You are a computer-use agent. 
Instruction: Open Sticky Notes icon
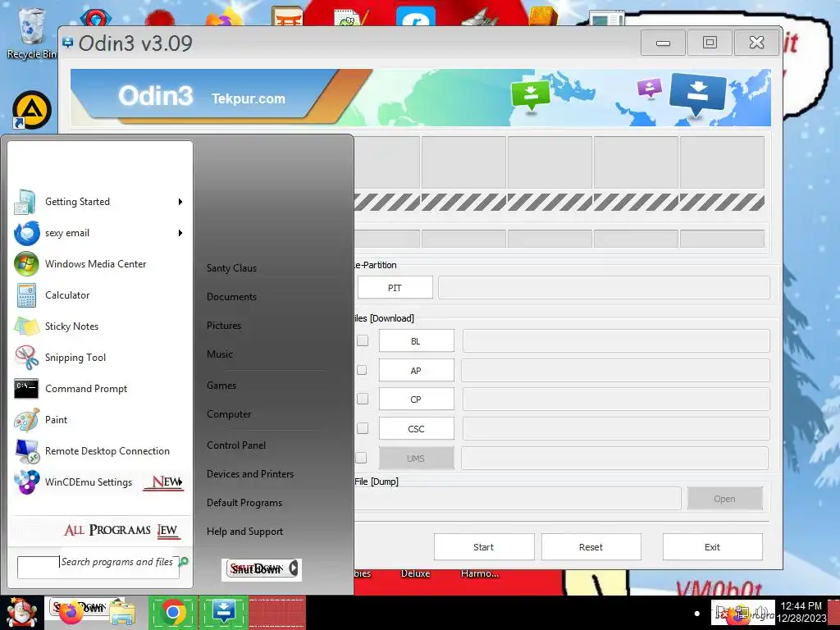tap(26, 326)
